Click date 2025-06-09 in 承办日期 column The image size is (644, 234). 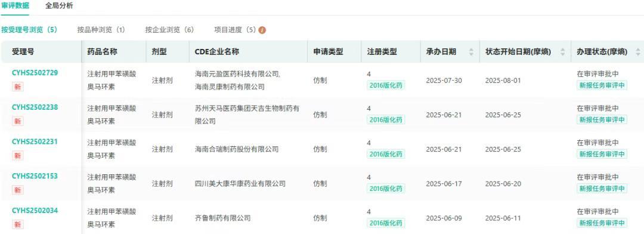pos(444,218)
